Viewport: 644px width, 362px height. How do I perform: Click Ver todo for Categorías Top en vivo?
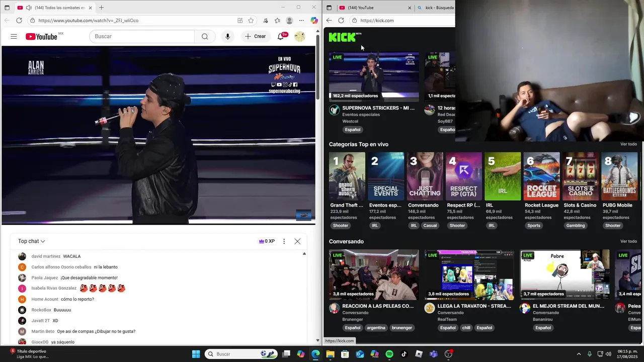pyautogui.click(x=628, y=144)
